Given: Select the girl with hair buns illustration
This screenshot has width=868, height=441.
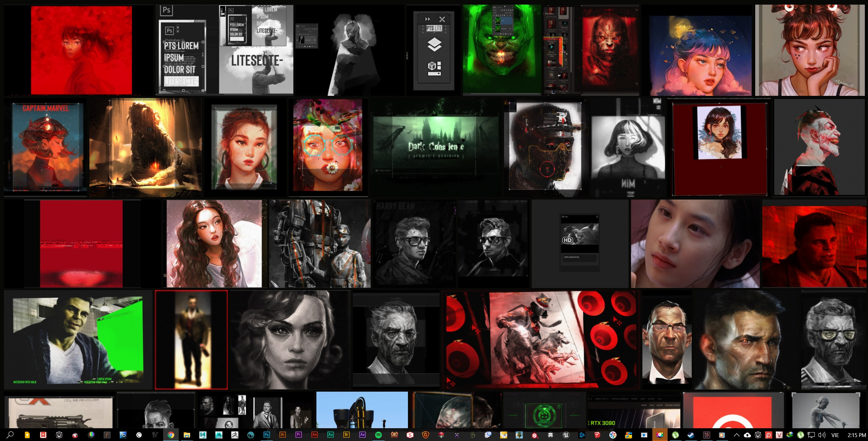Looking at the screenshot, I should click(x=810, y=50).
